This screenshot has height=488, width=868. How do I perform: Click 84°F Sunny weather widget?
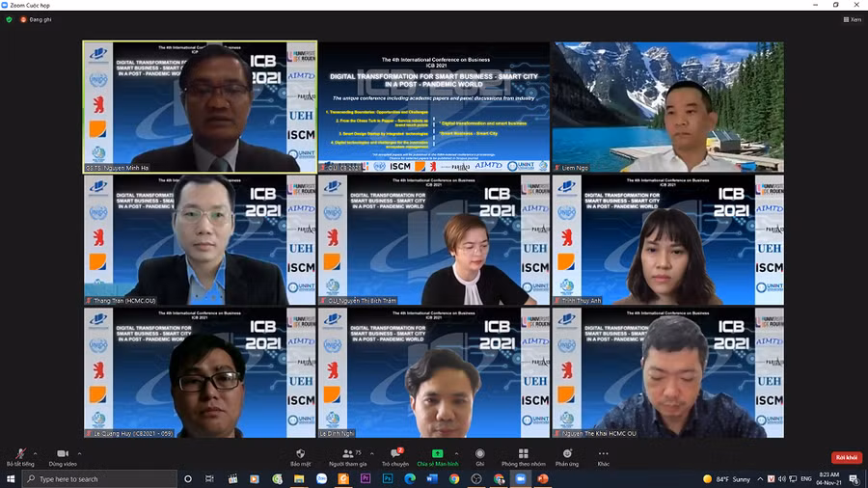click(x=726, y=479)
